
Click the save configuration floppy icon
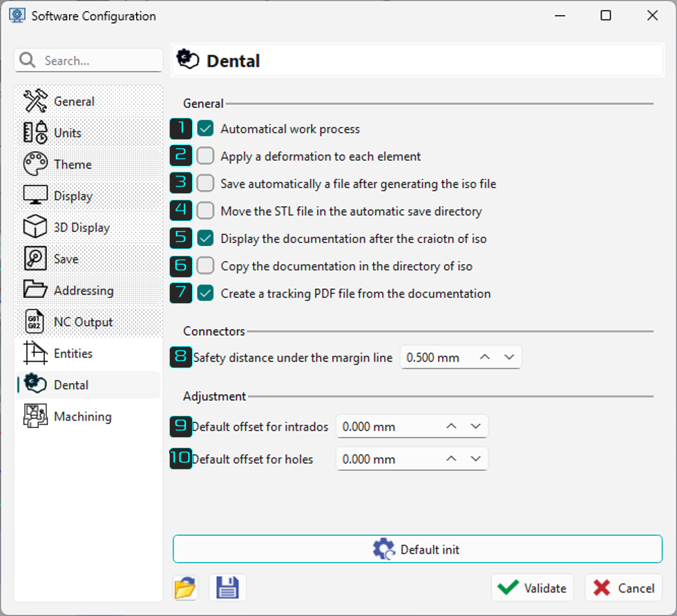tap(228, 587)
